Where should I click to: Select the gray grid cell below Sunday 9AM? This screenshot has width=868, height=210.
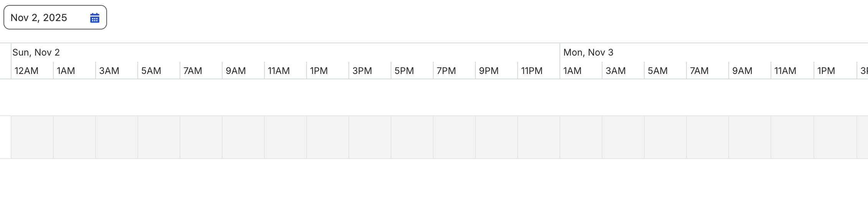pyautogui.click(x=243, y=137)
